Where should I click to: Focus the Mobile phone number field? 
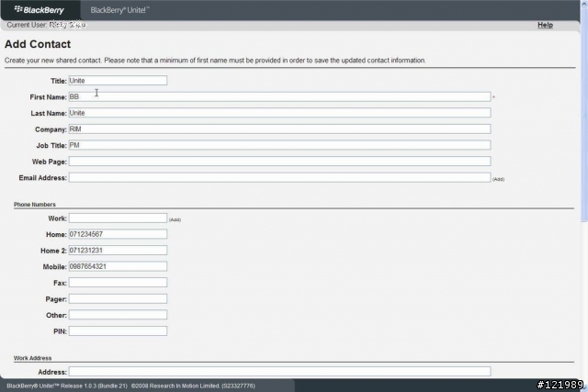point(118,266)
